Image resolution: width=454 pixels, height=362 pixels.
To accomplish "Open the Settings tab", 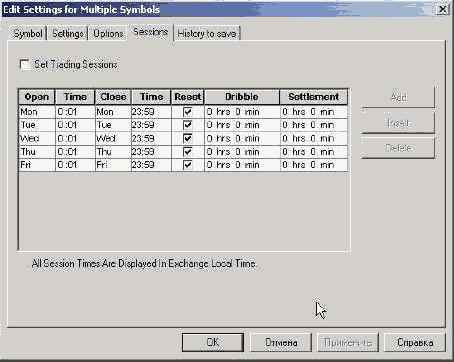I will [67, 34].
